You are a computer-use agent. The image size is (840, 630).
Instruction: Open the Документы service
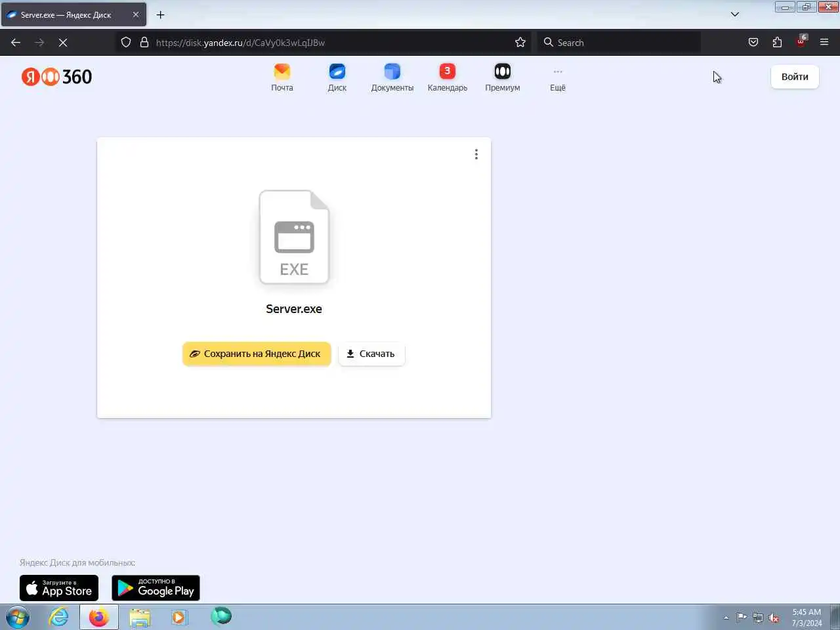[392, 77]
